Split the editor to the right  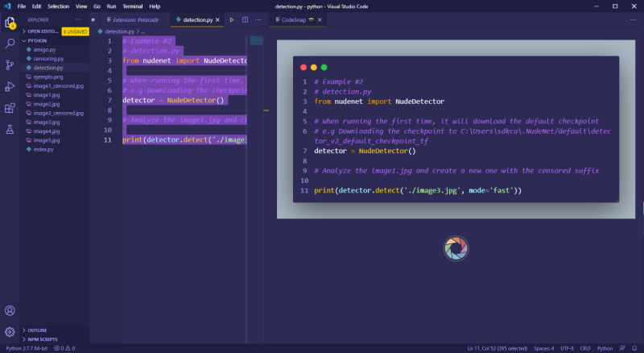[245, 20]
